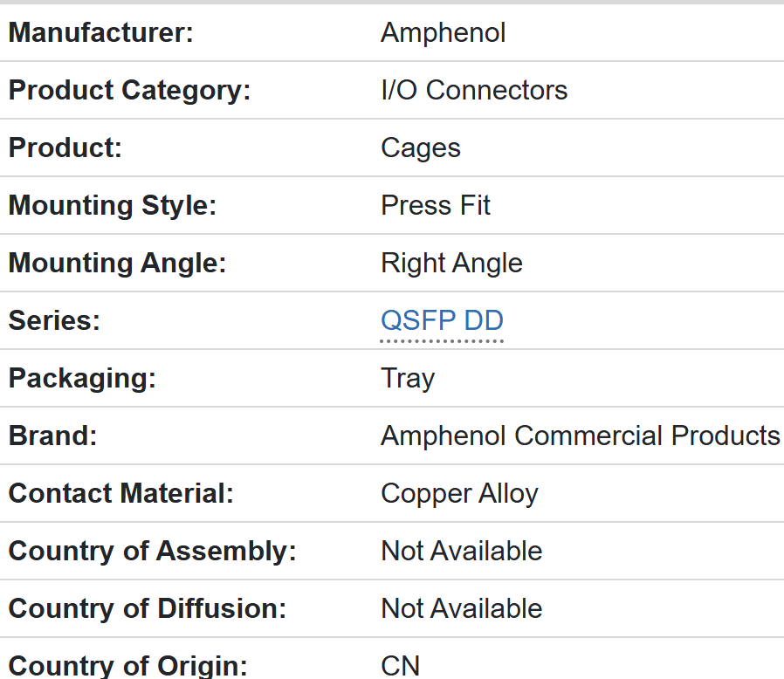Click the Mounting Angle label

(117, 264)
